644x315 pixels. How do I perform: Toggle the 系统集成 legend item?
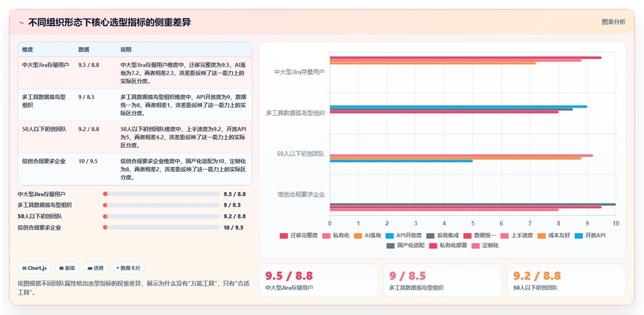[x=442, y=235]
